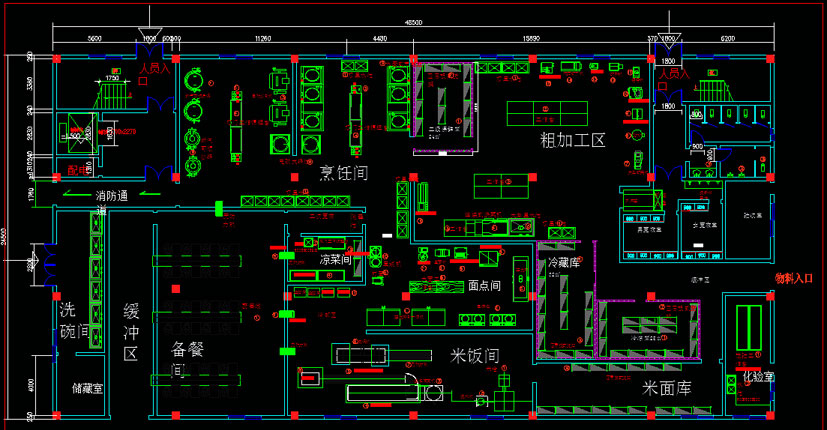Click the 储藏室 storage room label
Viewport: 827px width, 430px height.
[87, 388]
